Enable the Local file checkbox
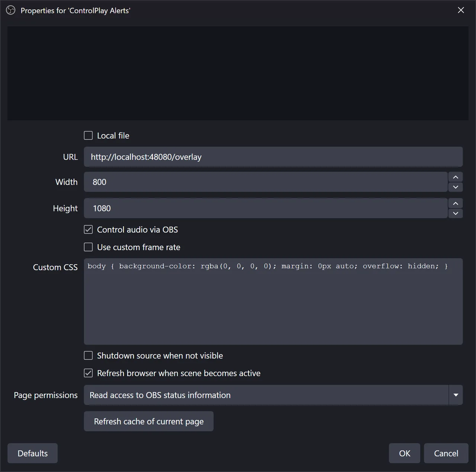The image size is (476, 472). pyautogui.click(x=88, y=135)
